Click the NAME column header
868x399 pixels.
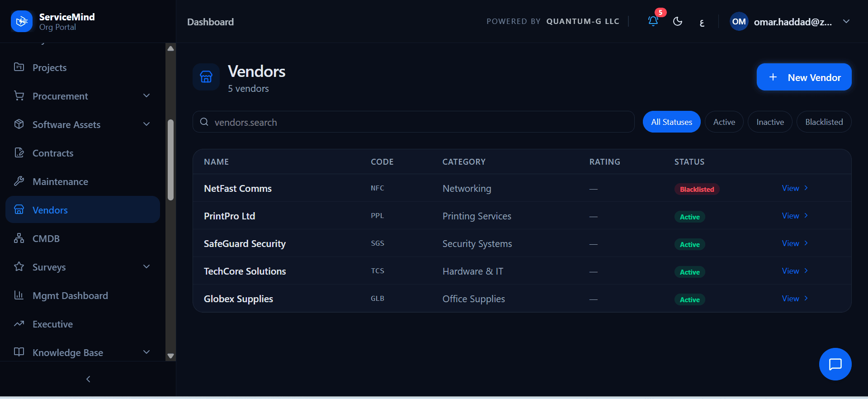(x=216, y=161)
